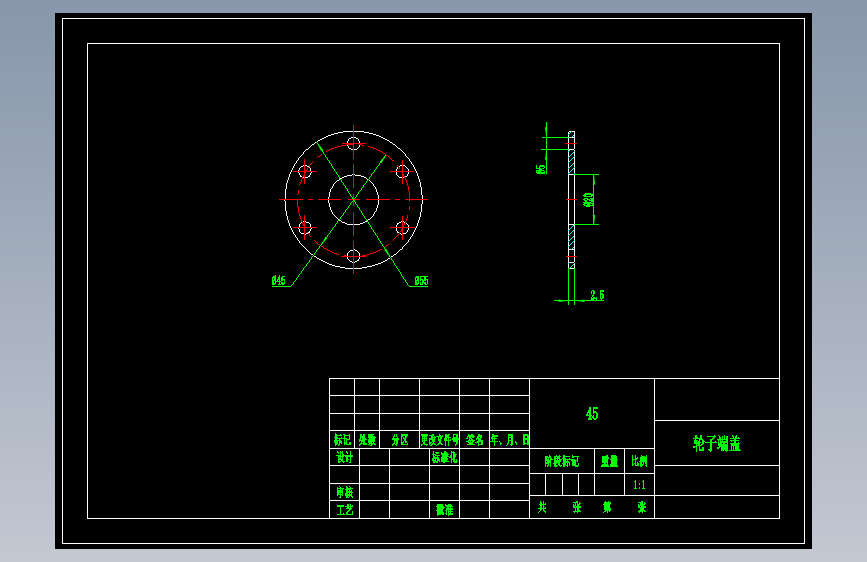867x562 pixels.
Task: Click the 重量 cell
Action: [609, 461]
